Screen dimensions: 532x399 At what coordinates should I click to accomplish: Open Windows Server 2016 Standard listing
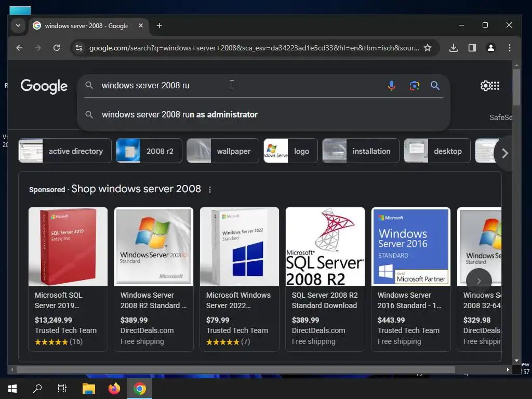(409, 300)
